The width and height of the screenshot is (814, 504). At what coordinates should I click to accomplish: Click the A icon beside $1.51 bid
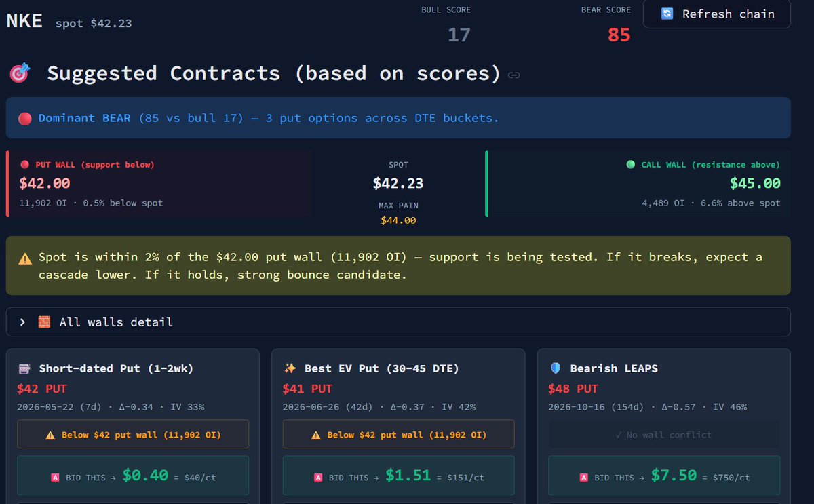(318, 478)
